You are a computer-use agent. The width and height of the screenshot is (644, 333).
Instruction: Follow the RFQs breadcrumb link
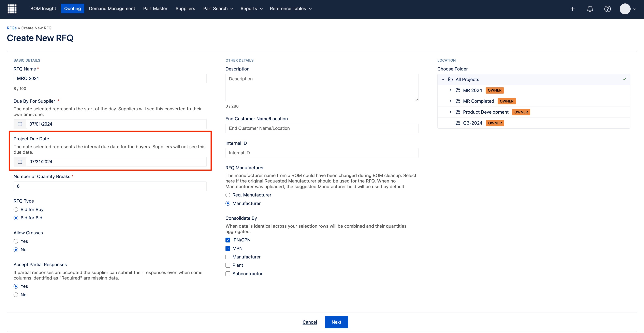(12, 28)
